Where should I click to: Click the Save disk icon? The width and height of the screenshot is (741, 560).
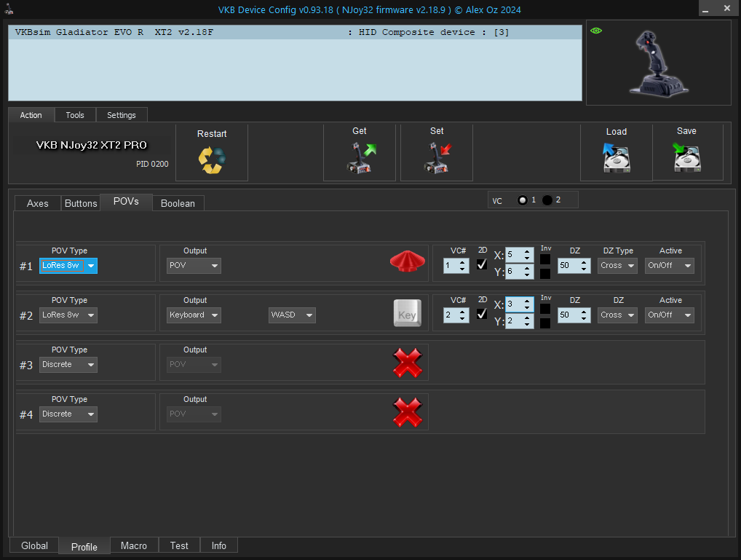point(686,157)
